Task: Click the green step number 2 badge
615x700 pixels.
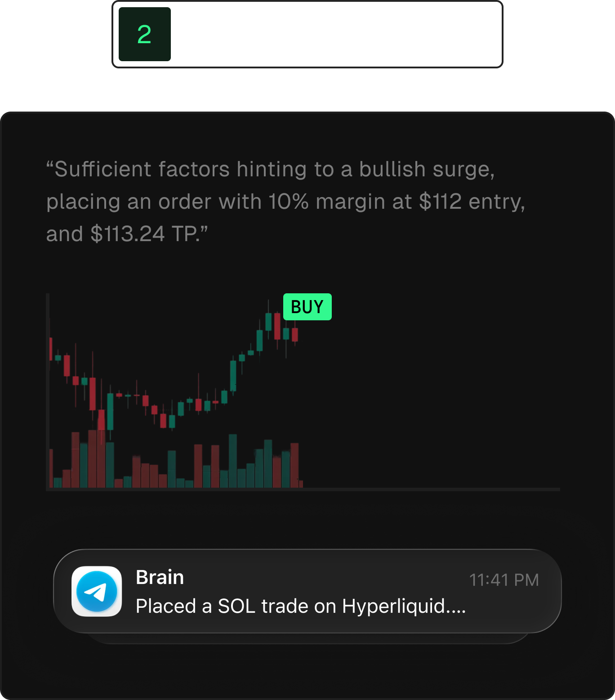Action: 144,34
